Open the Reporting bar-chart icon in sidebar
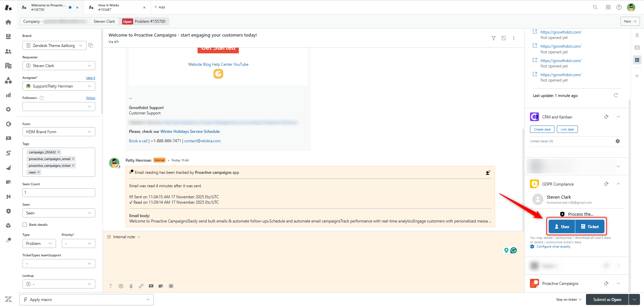The width and height of the screenshot is (644, 306). [8, 95]
